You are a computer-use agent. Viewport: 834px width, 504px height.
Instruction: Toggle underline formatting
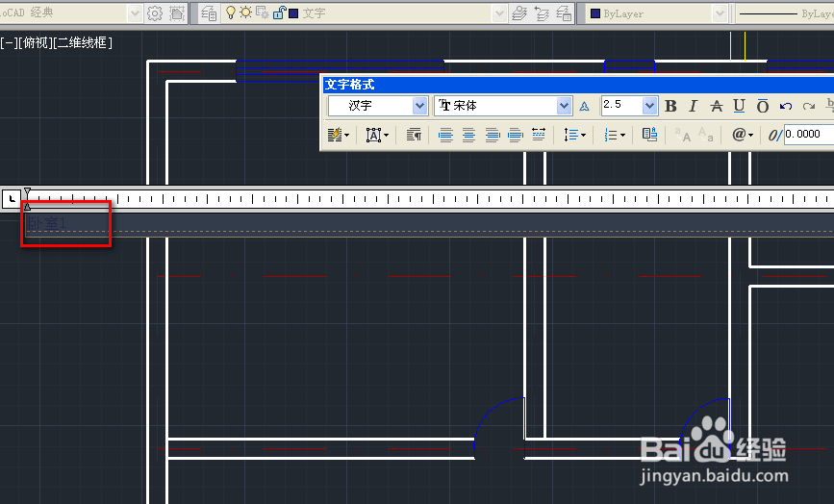[740, 106]
